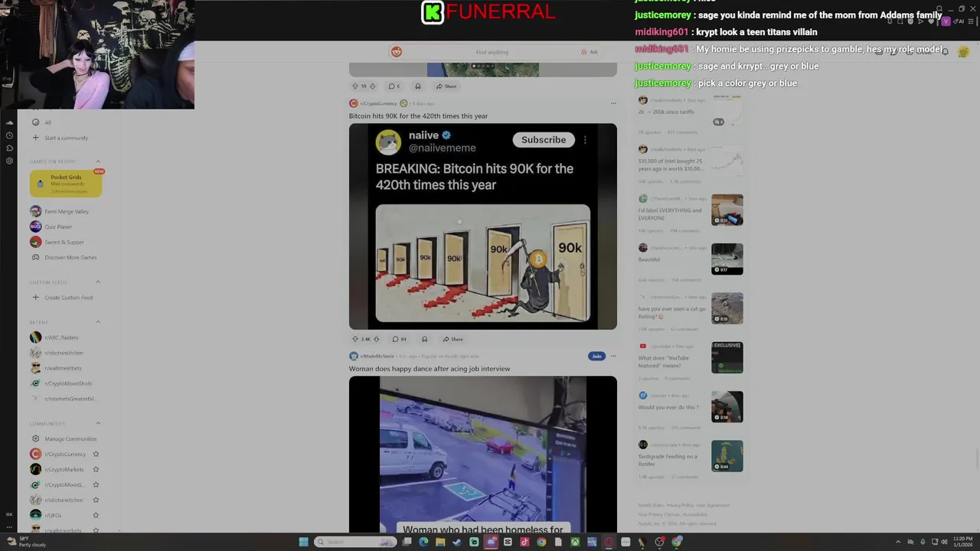Open the Ask button in search bar
The image size is (980, 551).
(589, 52)
